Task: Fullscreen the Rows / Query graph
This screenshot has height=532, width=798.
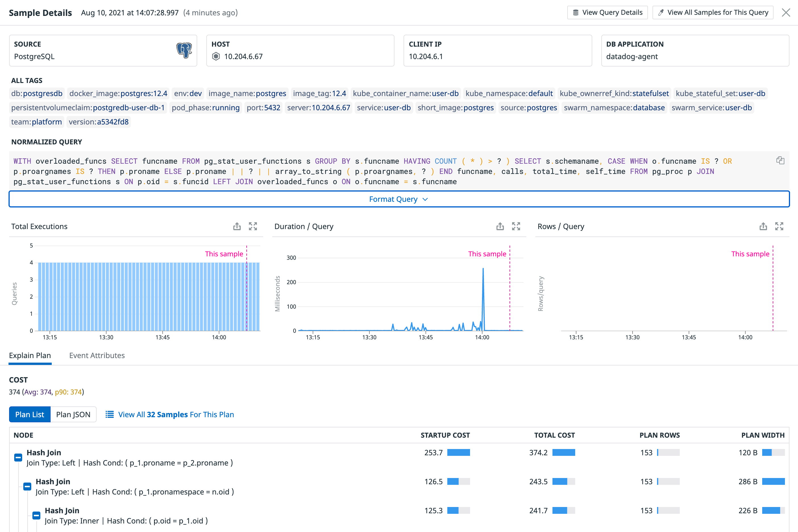Action: tap(779, 226)
